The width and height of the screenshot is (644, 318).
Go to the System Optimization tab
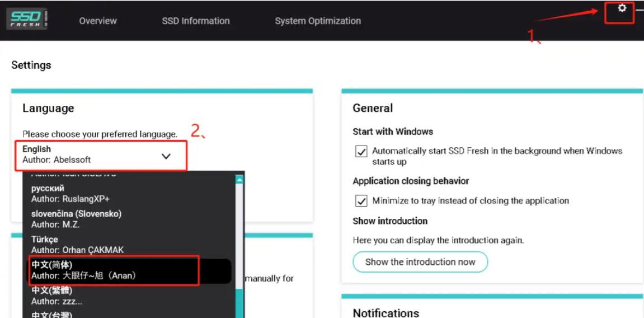click(x=318, y=21)
